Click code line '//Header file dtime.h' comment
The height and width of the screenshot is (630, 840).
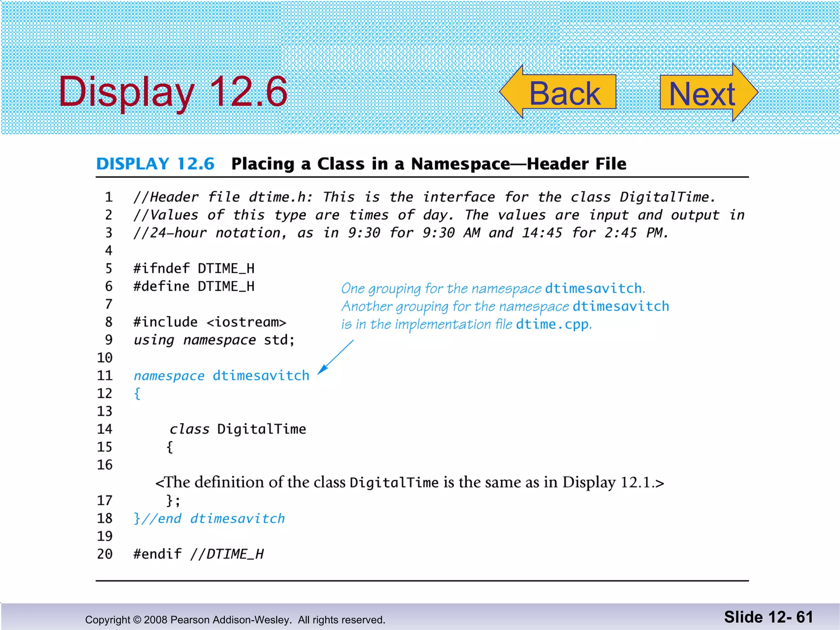[425, 197]
